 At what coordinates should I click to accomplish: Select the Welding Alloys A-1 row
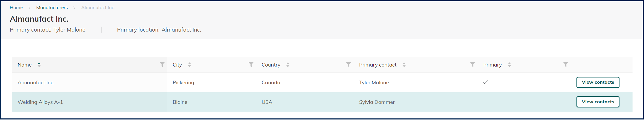[40, 102]
